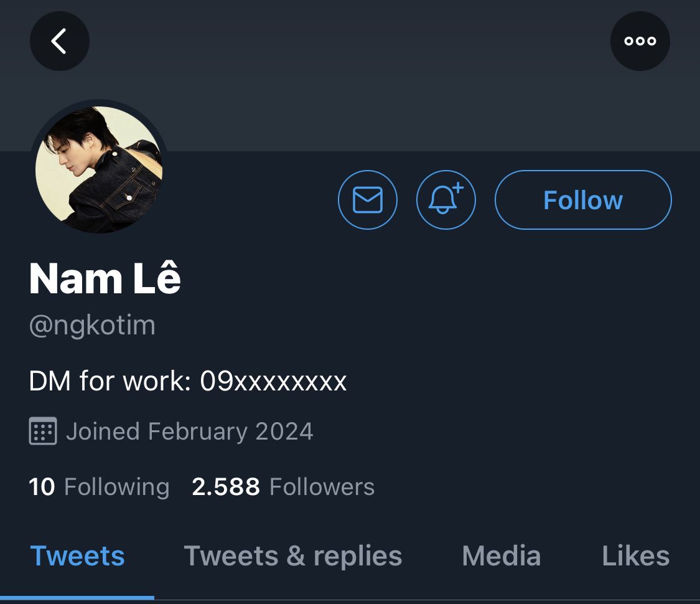700x604 pixels.
Task: Click the blue underline beneath Tweets tab
Action: tap(78, 597)
